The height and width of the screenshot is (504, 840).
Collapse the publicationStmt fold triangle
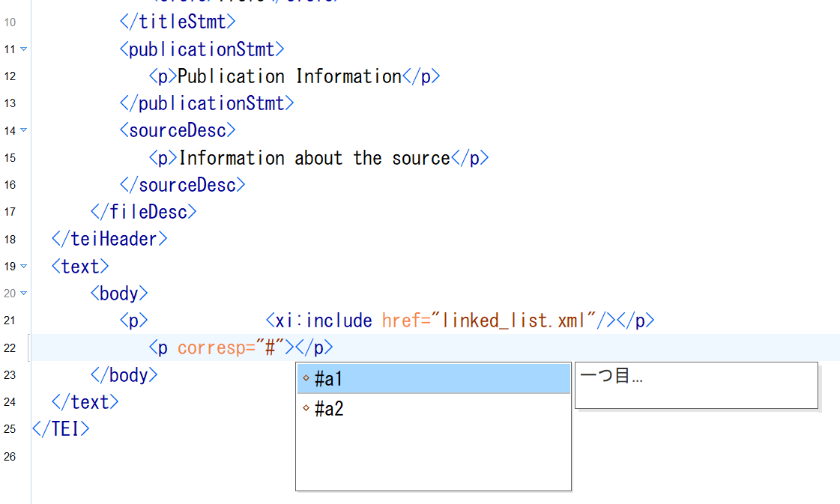[23, 49]
